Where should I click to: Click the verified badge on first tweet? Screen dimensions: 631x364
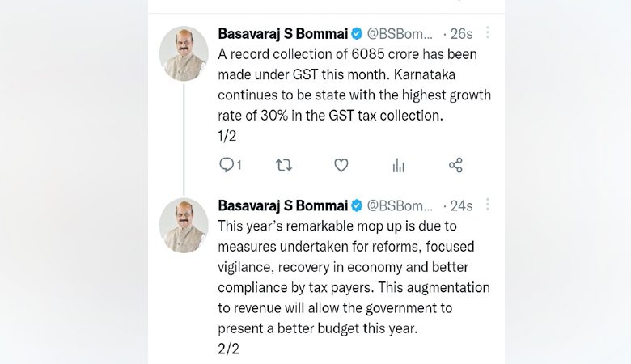(x=357, y=34)
